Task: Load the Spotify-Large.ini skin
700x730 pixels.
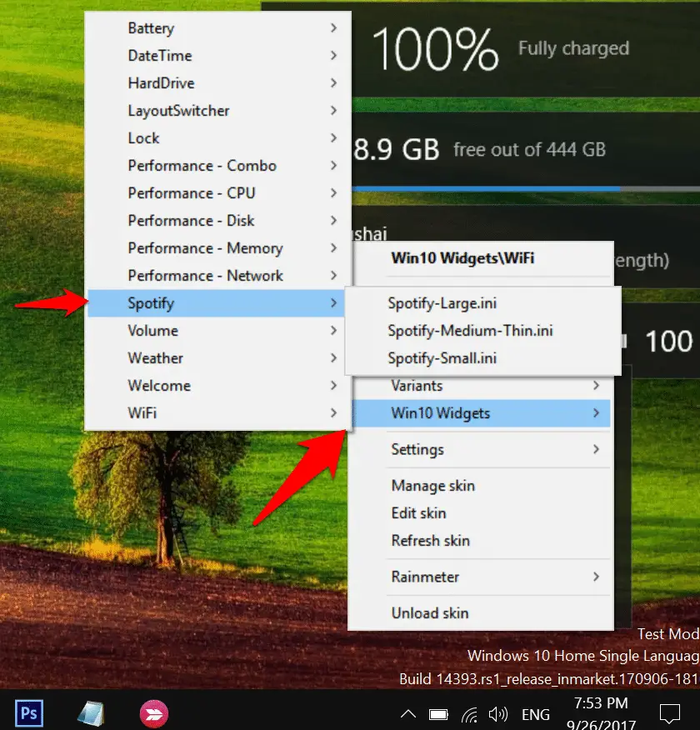Action: pyautogui.click(x=482, y=303)
